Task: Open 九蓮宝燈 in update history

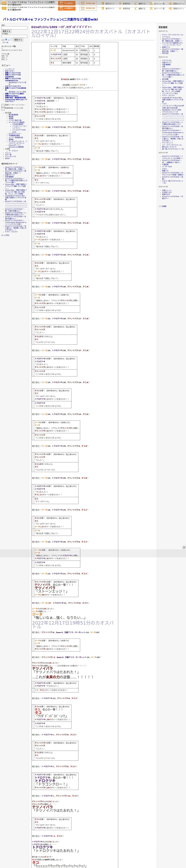Action: [165, 164]
